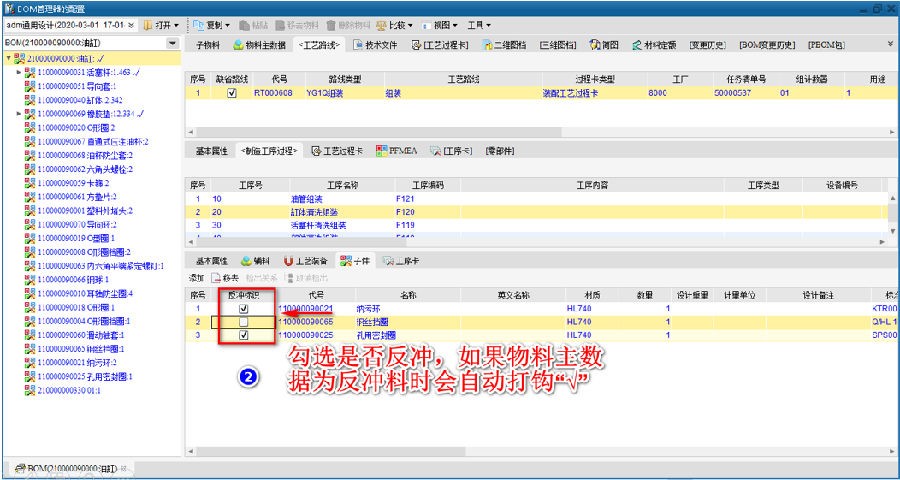Enable 反冲标识 checkbox in row 2
Image resolution: width=900 pixels, height=480 pixels.
point(244,322)
